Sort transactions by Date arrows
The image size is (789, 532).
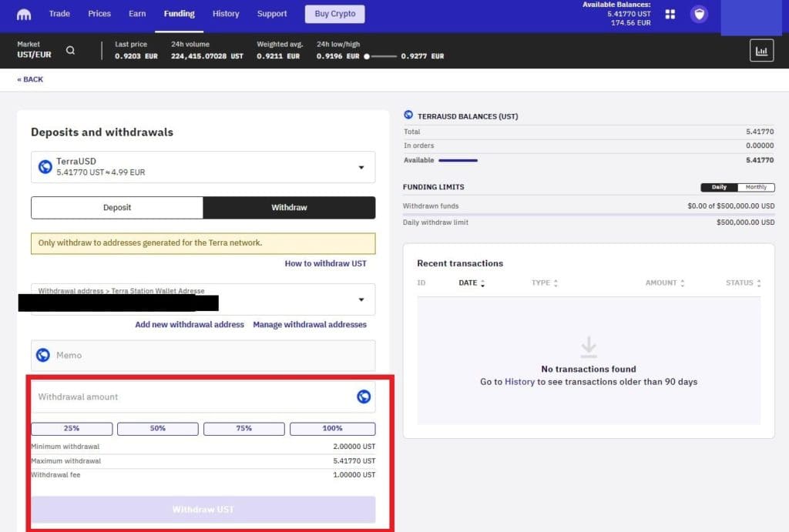pyautogui.click(x=482, y=283)
